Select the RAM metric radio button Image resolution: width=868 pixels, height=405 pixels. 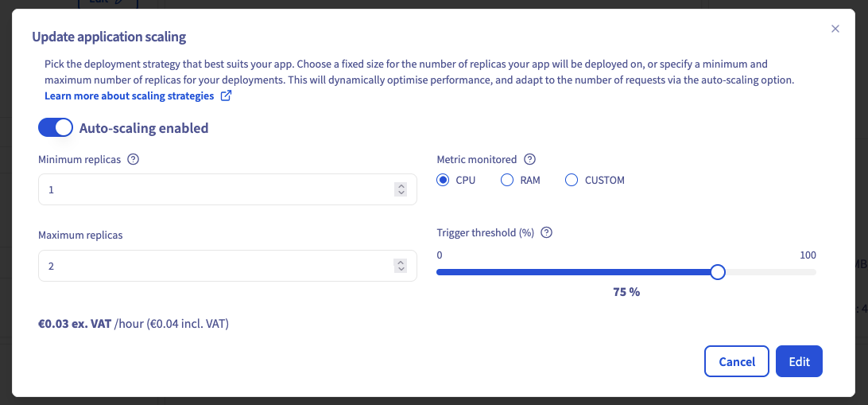tap(507, 181)
